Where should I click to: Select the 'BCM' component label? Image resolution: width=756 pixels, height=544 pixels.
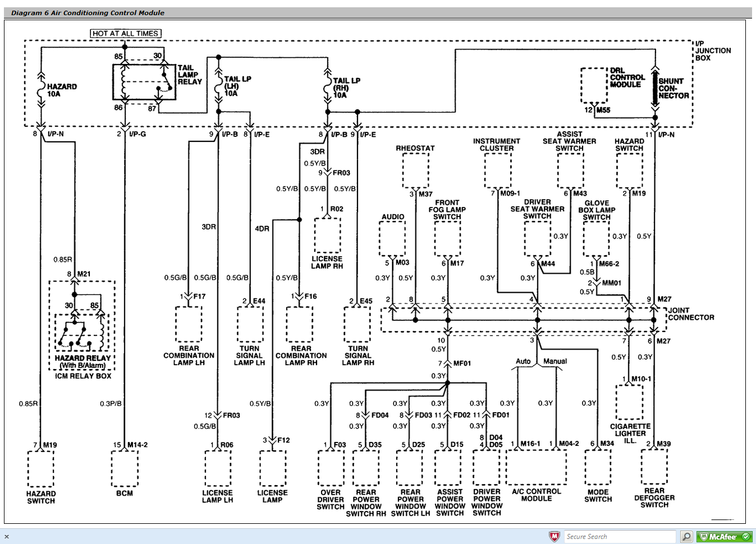[125, 493]
